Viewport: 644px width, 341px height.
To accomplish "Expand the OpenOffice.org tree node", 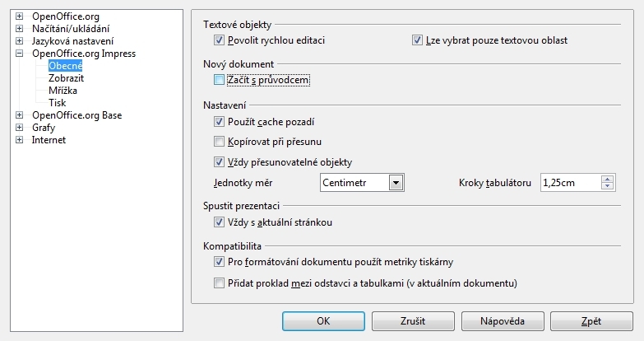I will click(19, 16).
